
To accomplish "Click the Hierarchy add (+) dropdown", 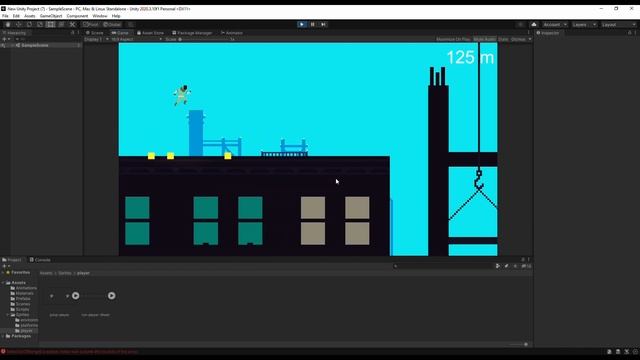I will click(x=6, y=39).
